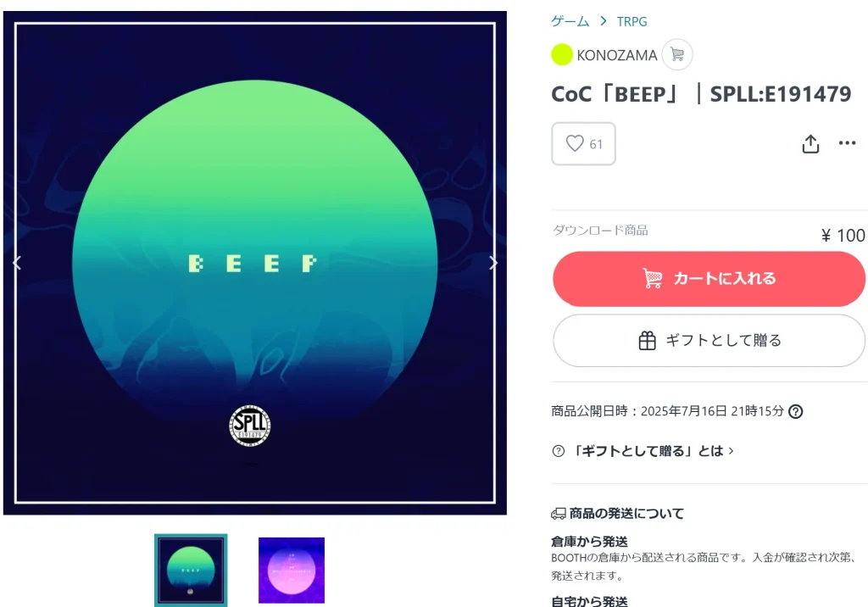Open the share icon

[x=810, y=144]
